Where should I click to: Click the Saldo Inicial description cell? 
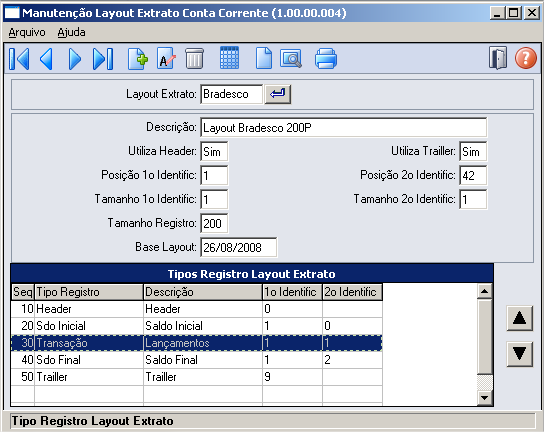click(203, 326)
